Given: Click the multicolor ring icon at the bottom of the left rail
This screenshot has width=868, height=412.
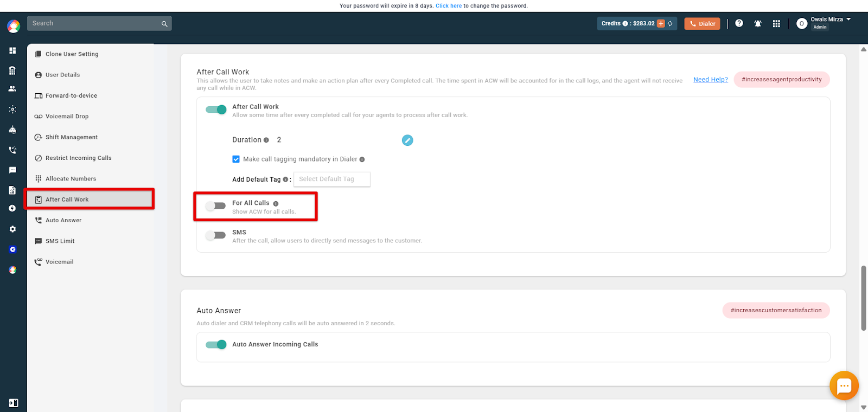Looking at the screenshot, I should [12, 270].
